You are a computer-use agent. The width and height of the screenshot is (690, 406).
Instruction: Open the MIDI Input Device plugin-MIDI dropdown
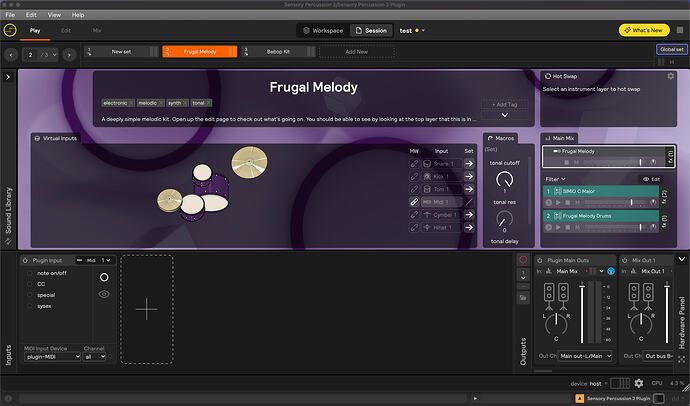click(x=52, y=357)
